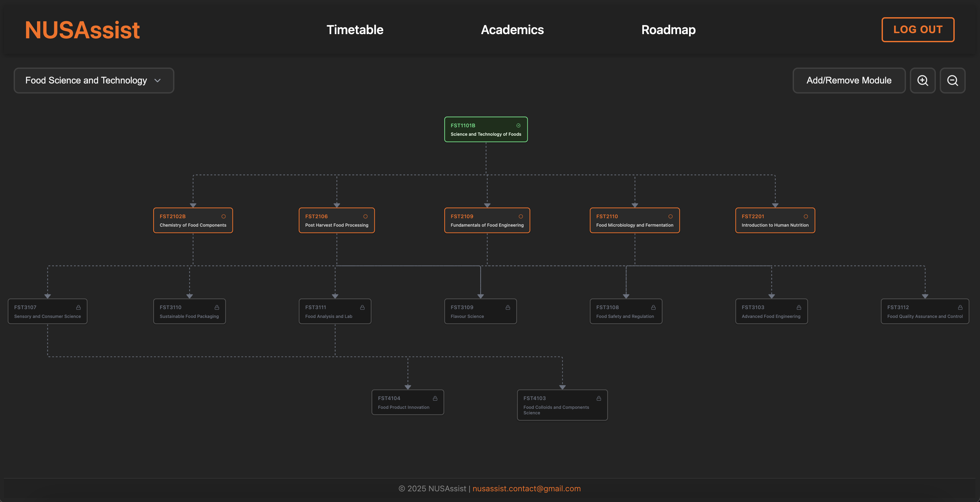This screenshot has width=980, height=502.
Task: Click the status circle on FST2109
Action: (521, 216)
